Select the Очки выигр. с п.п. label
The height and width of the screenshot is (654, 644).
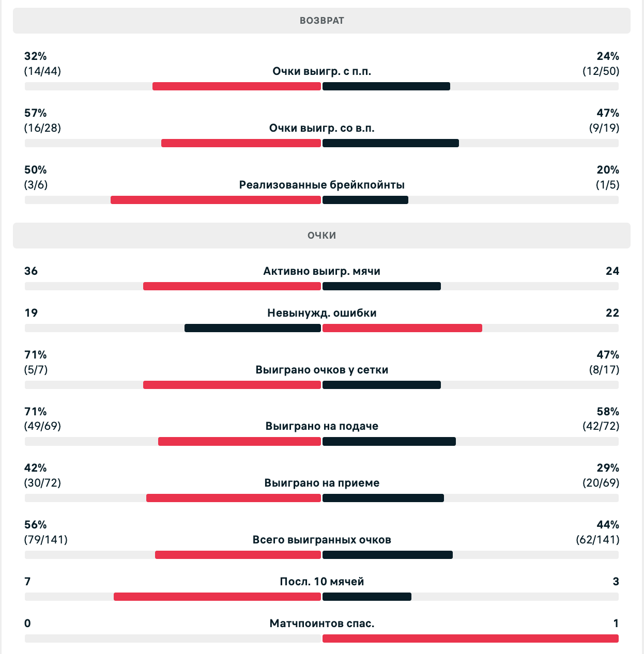coord(321,71)
